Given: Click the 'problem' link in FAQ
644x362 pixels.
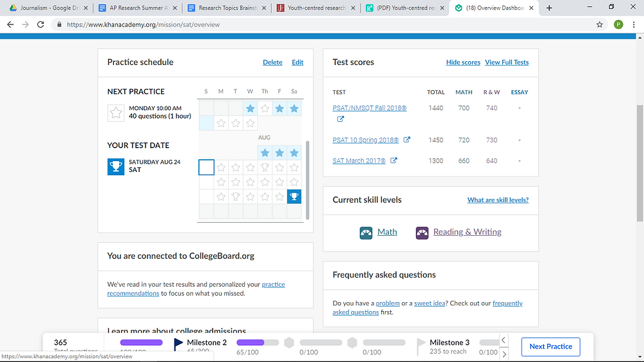Looking at the screenshot, I should click(387, 303).
